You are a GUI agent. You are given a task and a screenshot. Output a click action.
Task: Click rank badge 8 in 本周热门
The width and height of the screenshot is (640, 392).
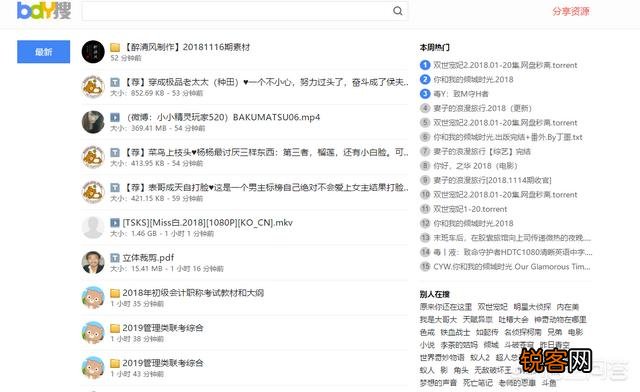[x=425, y=166]
